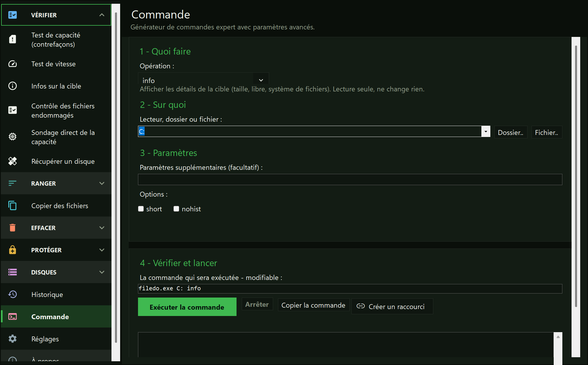Expand the Disques section chevron
The image size is (588, 365).
102,272
